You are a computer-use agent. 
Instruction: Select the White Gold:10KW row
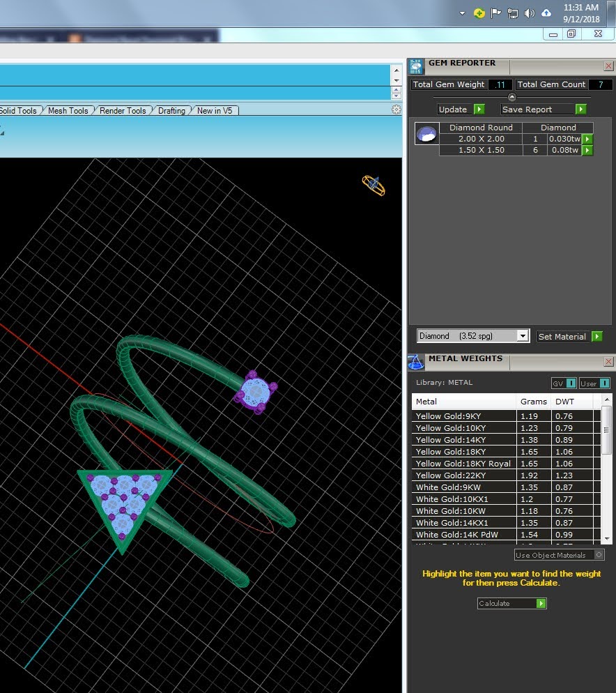pos(506,511)
